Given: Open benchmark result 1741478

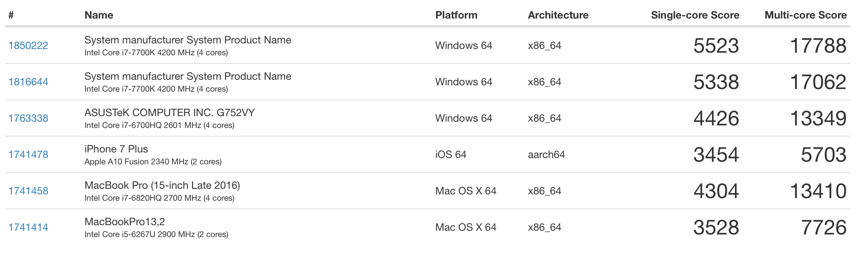Looking at the screenshot, I should tap(28, 155).
